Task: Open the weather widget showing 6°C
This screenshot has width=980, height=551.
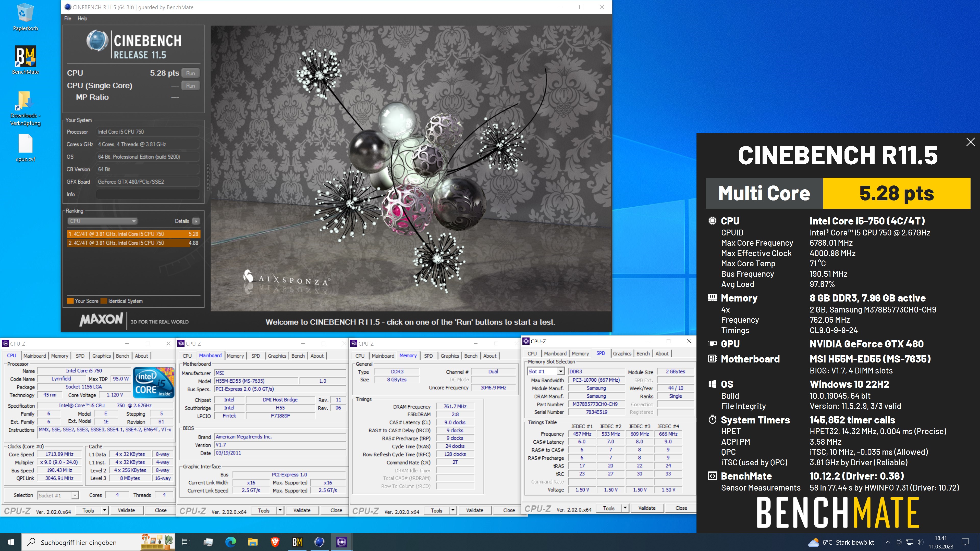Action: click(841, 542)
